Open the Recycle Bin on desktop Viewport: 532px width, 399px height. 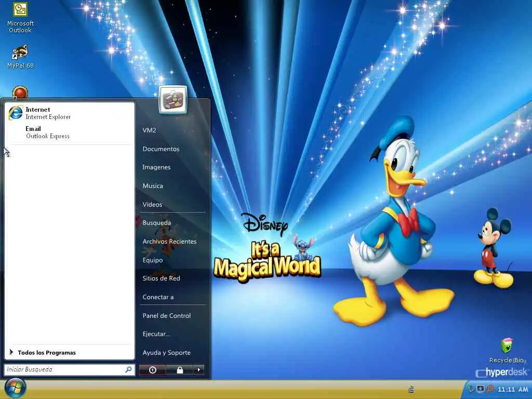(507, 351)
